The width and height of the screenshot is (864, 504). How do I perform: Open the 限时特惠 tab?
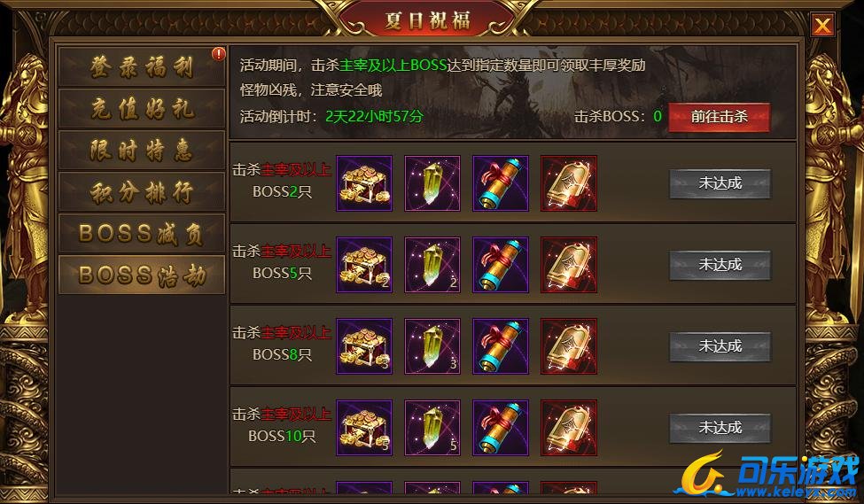tap(142, 150)
